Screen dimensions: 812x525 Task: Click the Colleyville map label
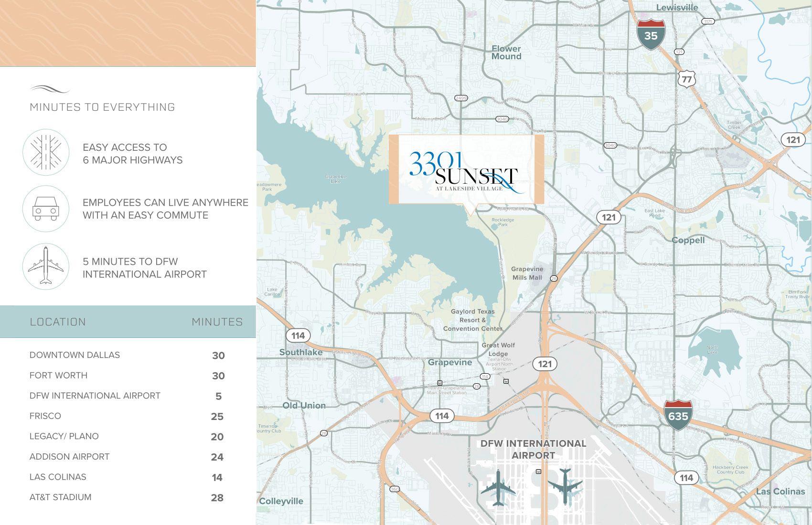281,501
